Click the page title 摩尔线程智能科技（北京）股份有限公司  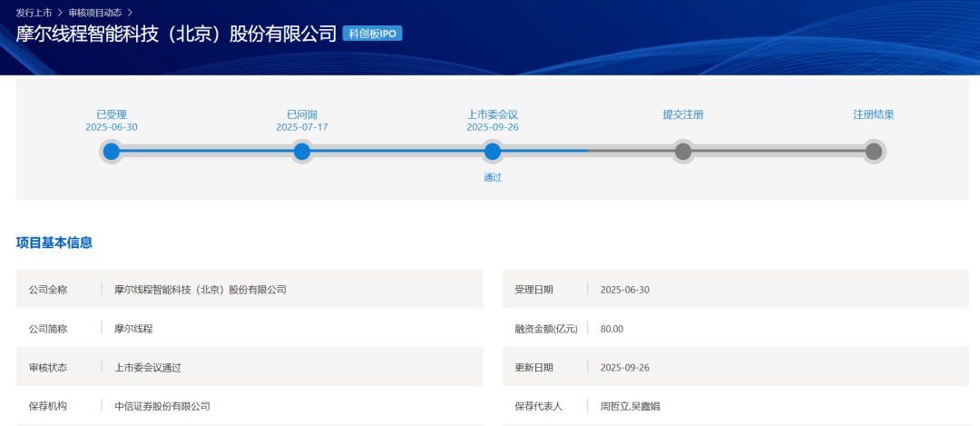[x=176, y=34]
